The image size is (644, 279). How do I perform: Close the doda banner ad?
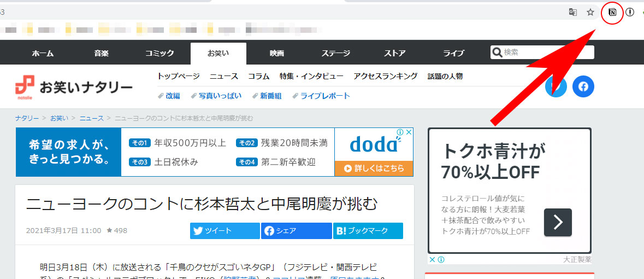(409, 132)
